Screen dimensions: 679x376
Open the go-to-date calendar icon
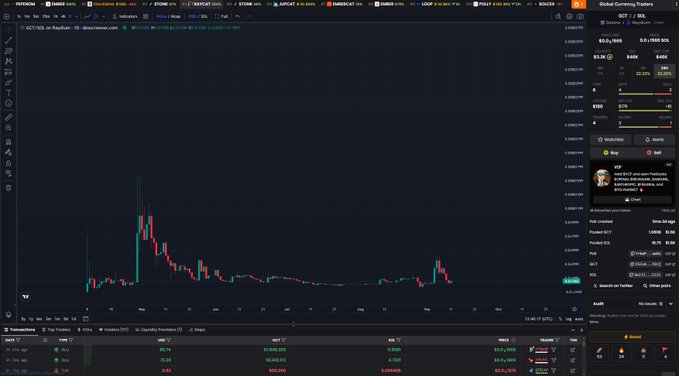86,319
